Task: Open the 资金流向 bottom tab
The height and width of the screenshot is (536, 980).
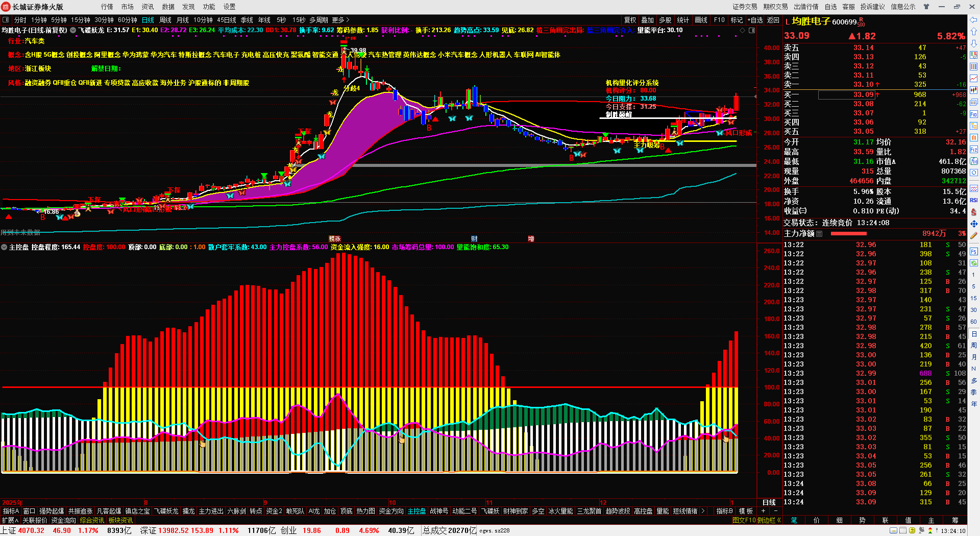Action: (x=64, y=520)
